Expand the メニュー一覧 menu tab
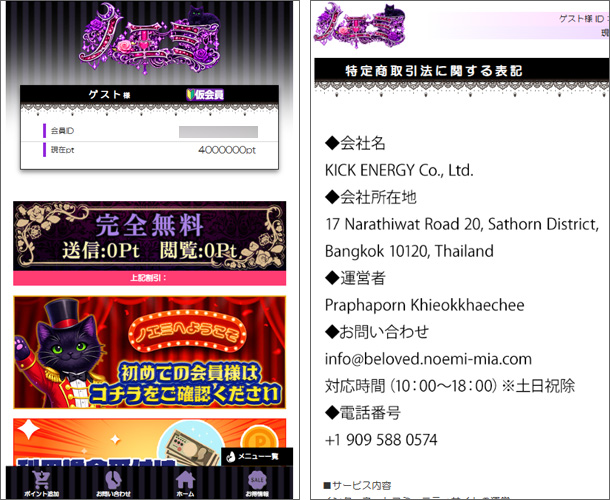 pos(253,457)
